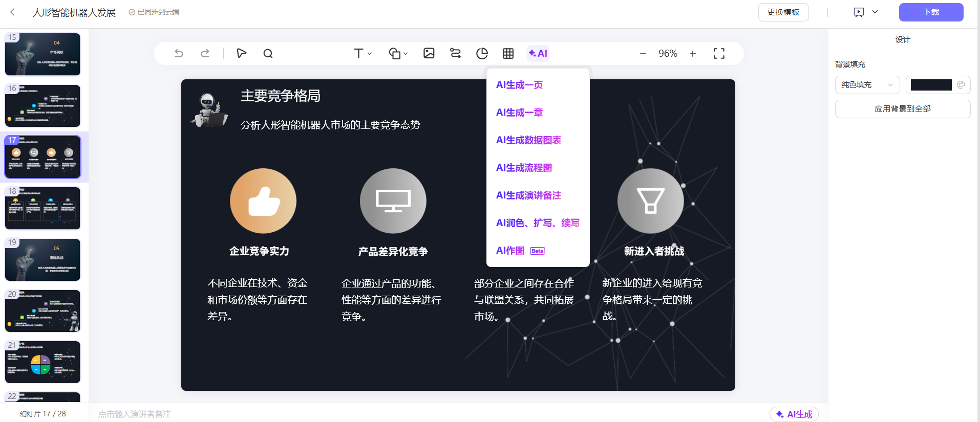The height and width of the screenshot is (422, 980).
Task: Select AI作图 Beta menu item
Action: 520,251
